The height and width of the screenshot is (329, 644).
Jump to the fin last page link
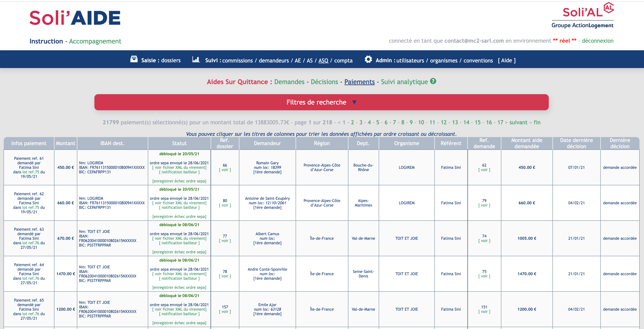pyautogui.click(x=537, y=122)
